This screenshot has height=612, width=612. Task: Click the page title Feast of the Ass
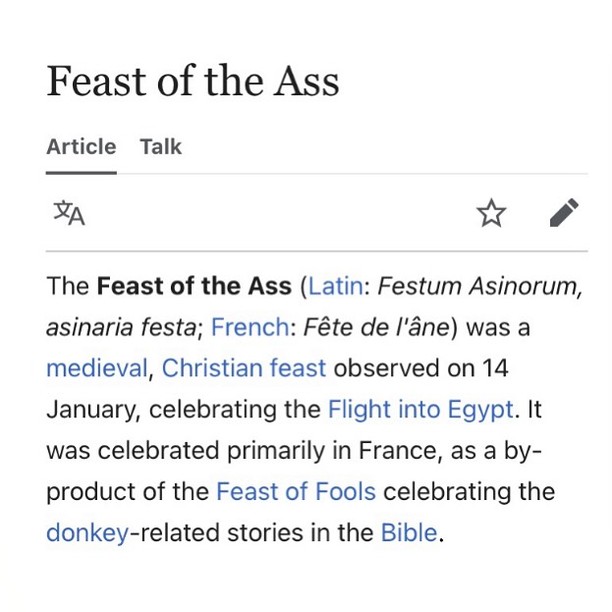193,82
